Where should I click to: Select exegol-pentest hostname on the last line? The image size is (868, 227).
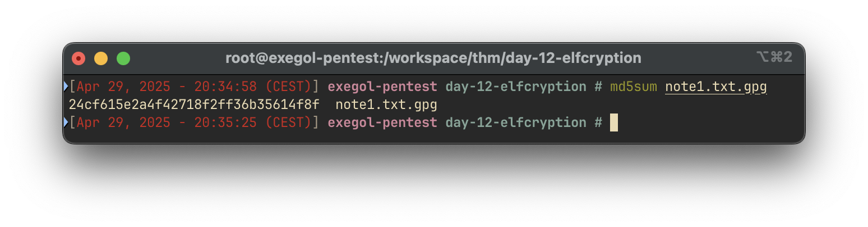pos(382,122)
